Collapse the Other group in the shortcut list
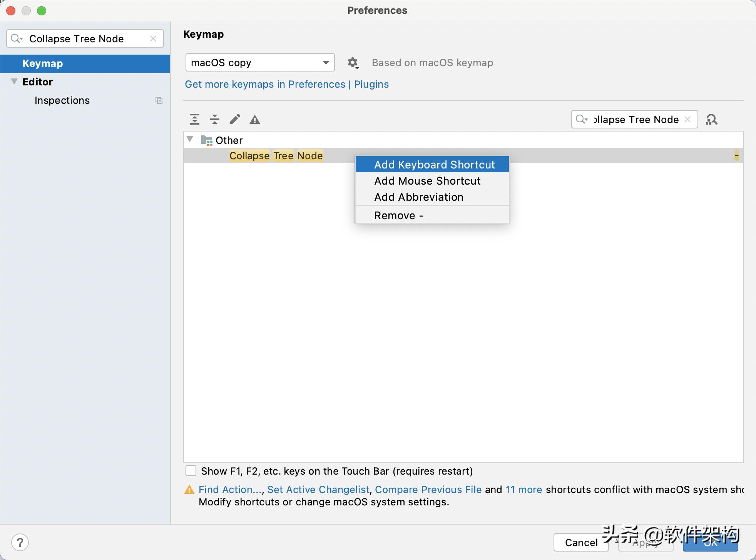 pos(190,140)
